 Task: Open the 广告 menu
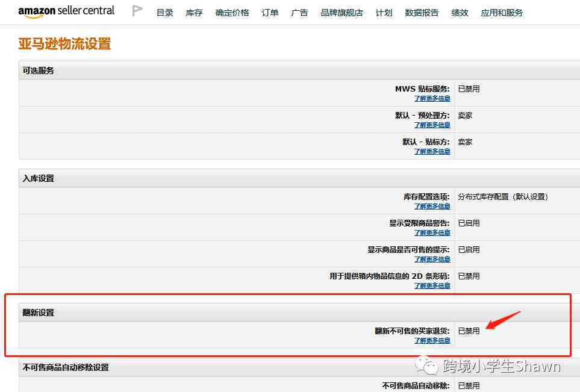click(x=299, y=13)
